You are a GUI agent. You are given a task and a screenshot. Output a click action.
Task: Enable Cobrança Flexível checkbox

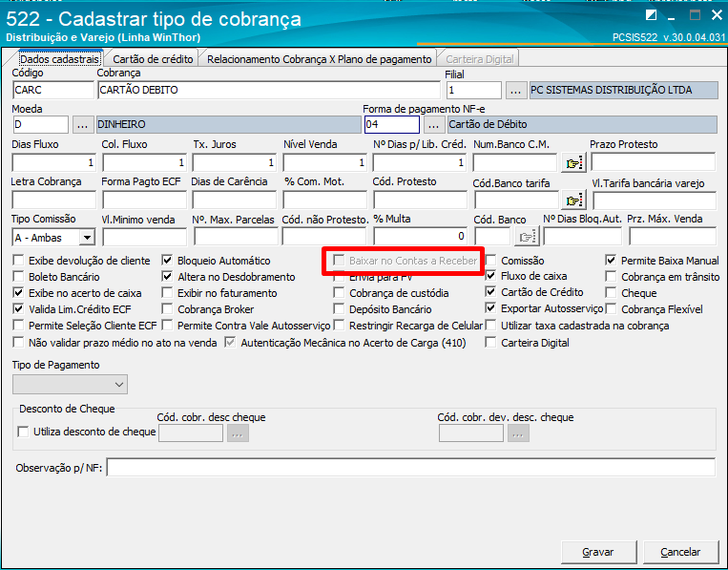(611, 308)
